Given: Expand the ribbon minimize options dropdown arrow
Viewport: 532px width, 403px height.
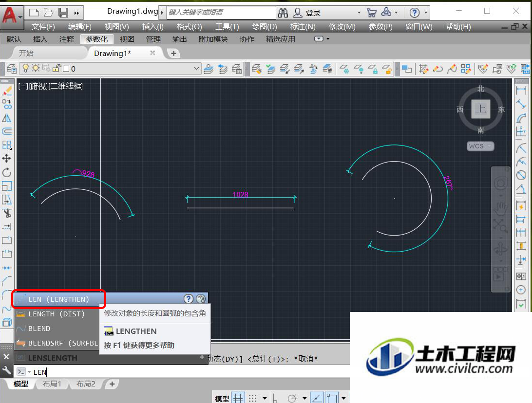Looking at the screenshot, I should coord(328,39).
